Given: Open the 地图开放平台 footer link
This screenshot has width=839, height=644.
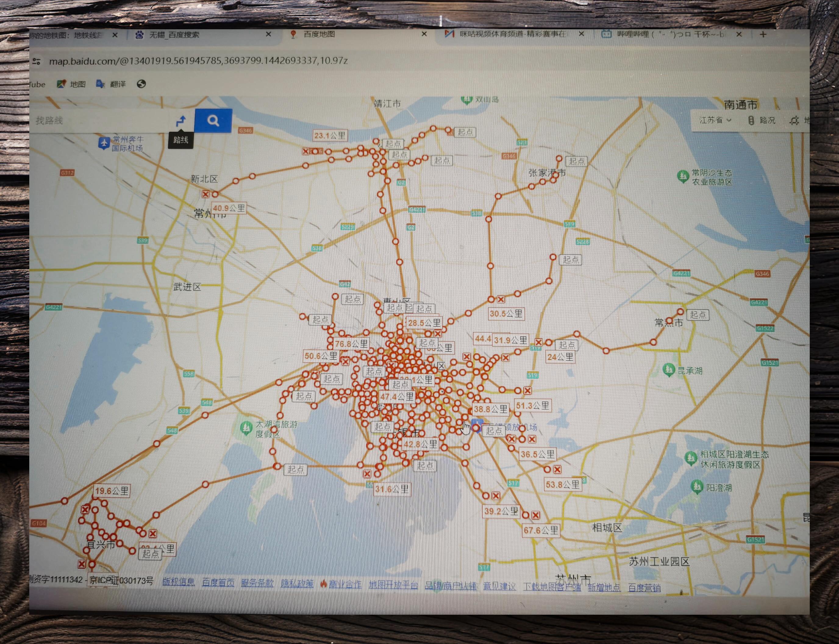Looking at the screenshot, I should (393, 585).
